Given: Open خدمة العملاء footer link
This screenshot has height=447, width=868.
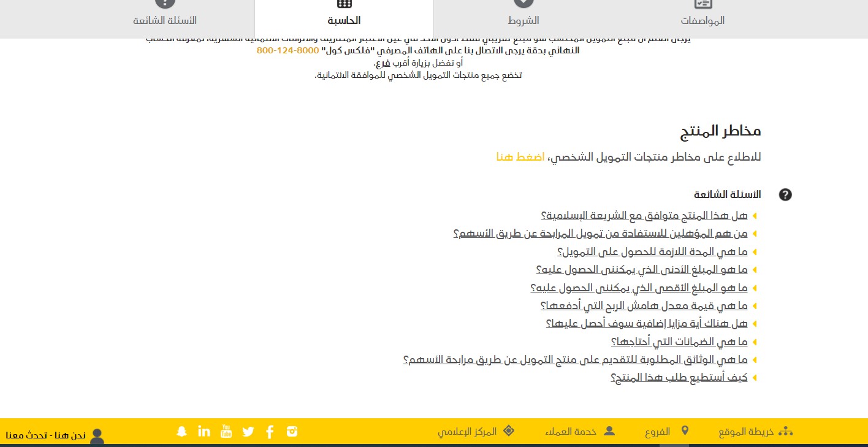Looking at the screenshot, I should click(x=571, y=432).
